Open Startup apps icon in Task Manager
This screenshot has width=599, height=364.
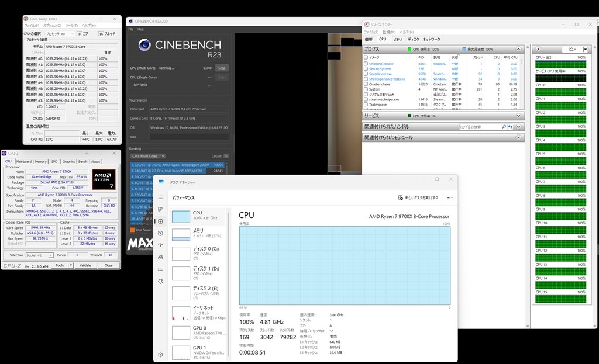160,245
